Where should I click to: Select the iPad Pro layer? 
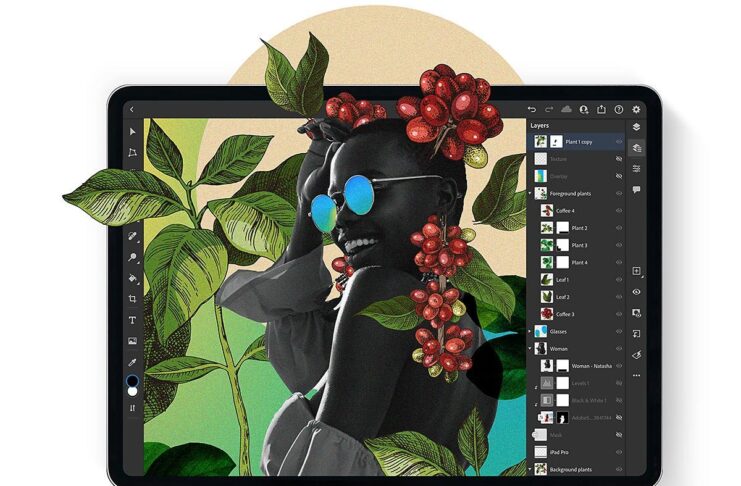pyautogui.click(x=576, y=452)
